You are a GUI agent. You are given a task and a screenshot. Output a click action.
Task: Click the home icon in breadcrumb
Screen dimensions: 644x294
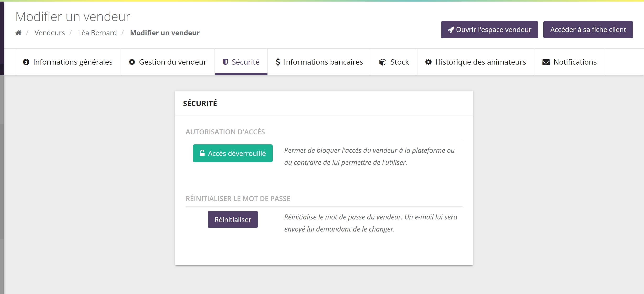(x=18, y=33)
